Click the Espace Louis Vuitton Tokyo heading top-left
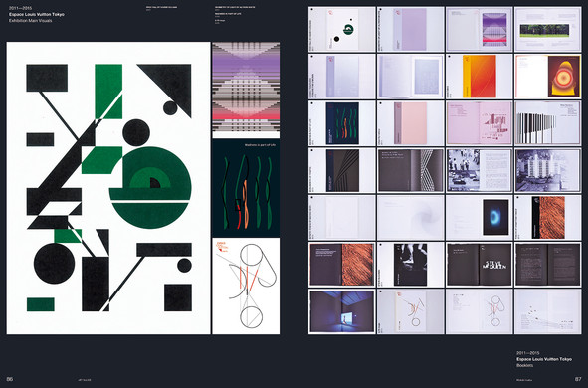Image resolution: width=588 pixels, height=388 pixels. tap(37, 14)
